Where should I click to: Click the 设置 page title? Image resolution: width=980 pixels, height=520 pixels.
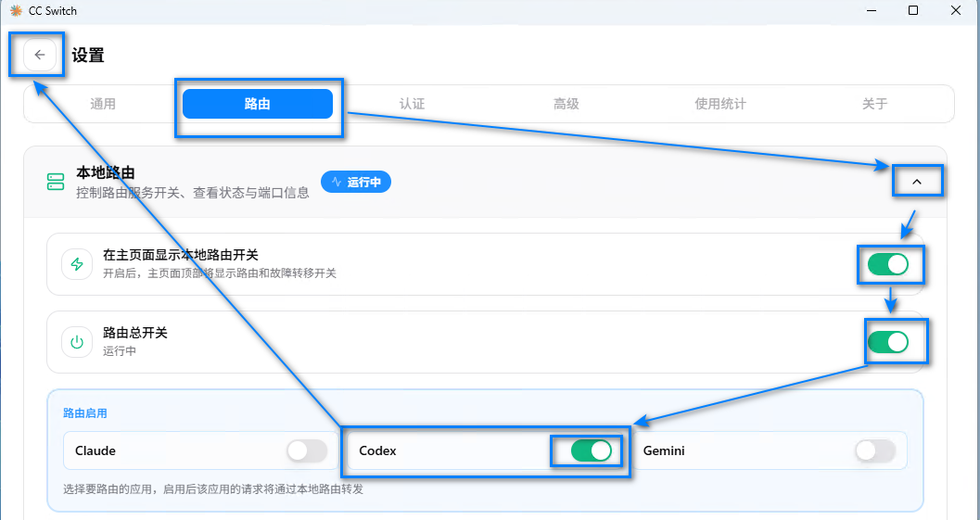(x=88, y=55)
